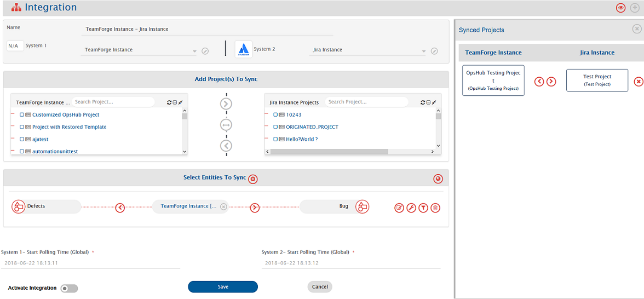Image resolution: width=644 pixels, height=299 pixels.
Task: Click the edit mapping icon in the Bug row
Action: tap(399, 208)
